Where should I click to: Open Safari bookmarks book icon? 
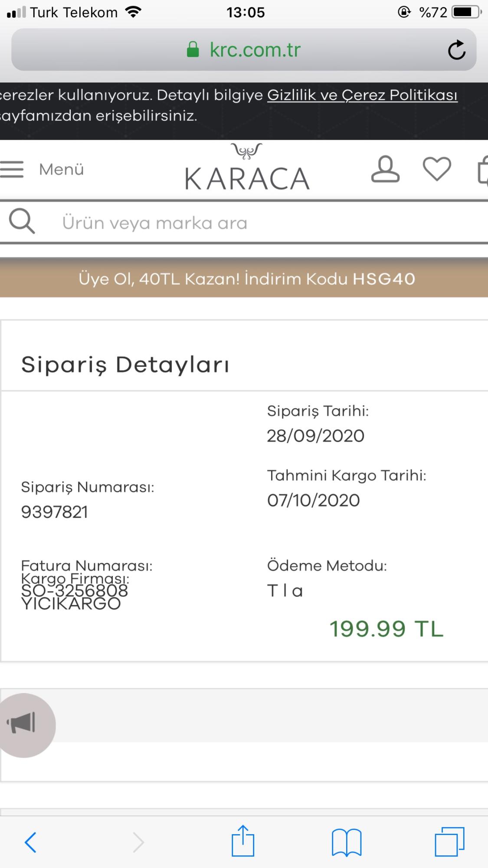click(347, 842)
